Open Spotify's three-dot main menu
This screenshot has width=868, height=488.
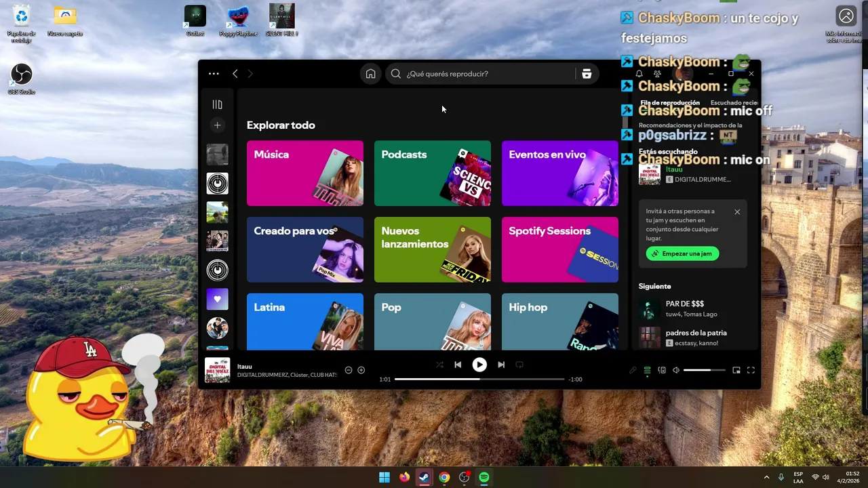pyautogui.click(x=214, y=74)
